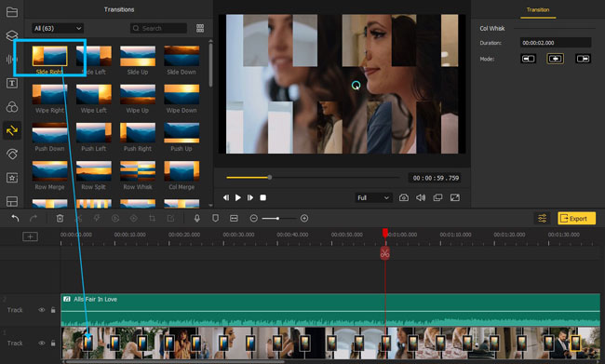Open timeline settings sliders icon
This screenshot has width=605, height=364.
pos(542,219)
